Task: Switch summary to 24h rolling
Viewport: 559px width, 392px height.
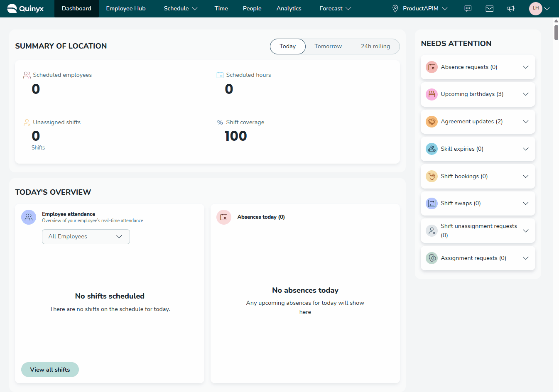Action: (x=375, y=47)
